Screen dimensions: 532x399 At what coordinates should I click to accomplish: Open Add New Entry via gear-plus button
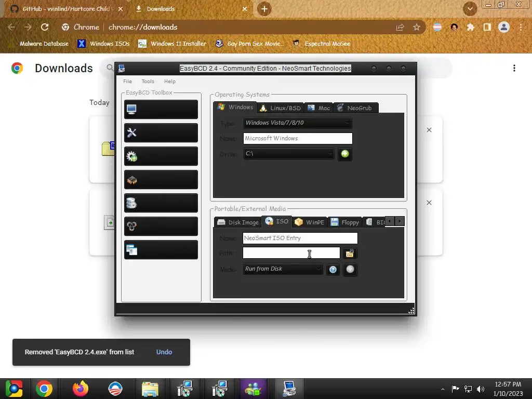[161, 156]
